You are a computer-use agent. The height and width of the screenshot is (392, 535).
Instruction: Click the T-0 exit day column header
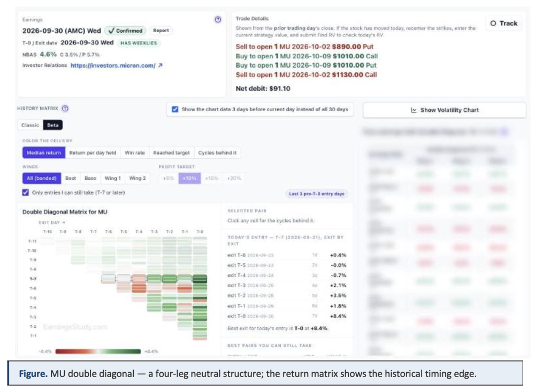coord(200,232)
